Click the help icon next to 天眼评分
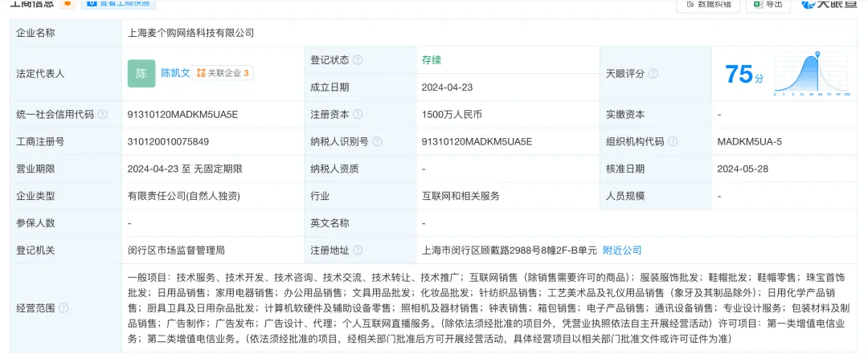Screen dimensions: 868x354 (x=653, y=73)
